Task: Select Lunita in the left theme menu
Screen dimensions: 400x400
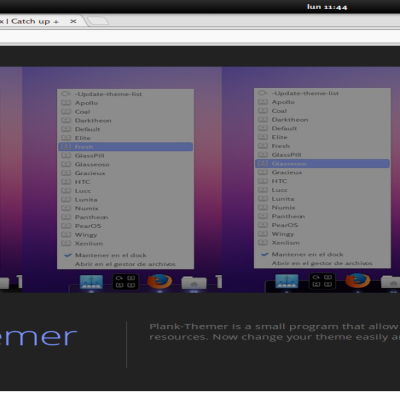Action: pos(125,199)
